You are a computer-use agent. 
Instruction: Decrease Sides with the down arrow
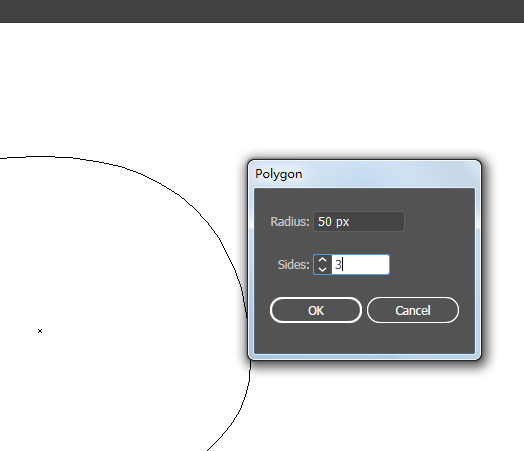pyautogui.click(x=322, y=269)
